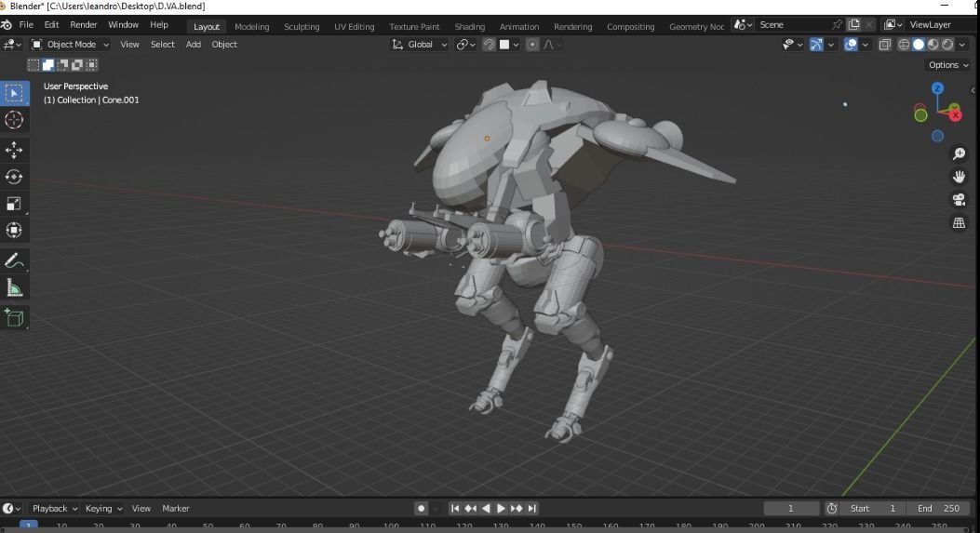Switch to wireframe viewport shading

tap(904, 45)
